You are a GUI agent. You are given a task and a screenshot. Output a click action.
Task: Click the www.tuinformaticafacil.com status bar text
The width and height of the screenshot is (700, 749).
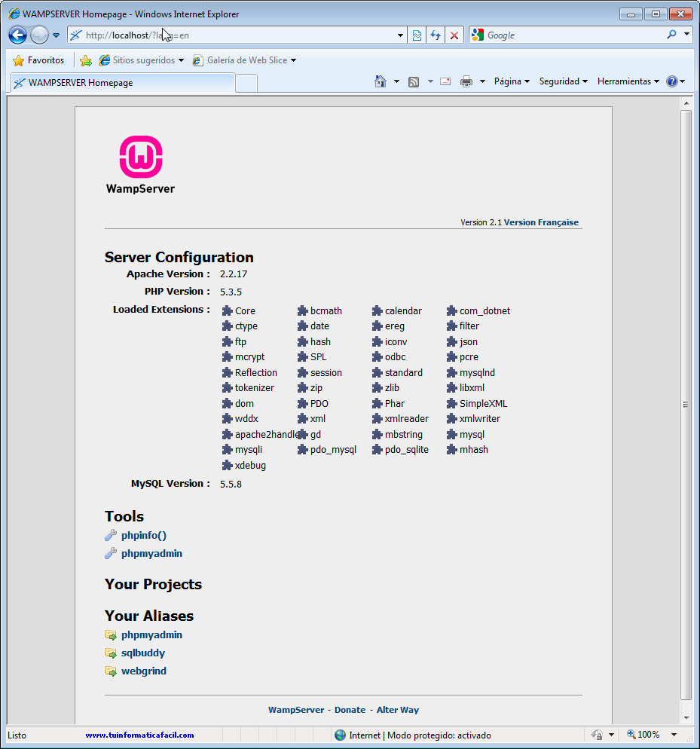tap(139, 735)
